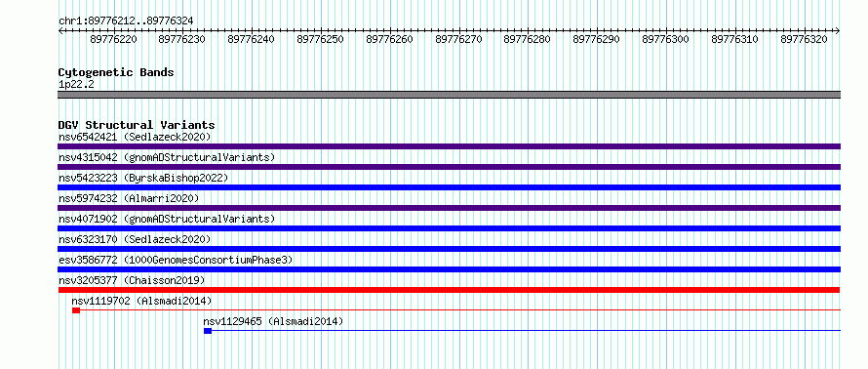This screenshot has width=868, height=369.
Task: Select the red bar for nsv3205377
Action: point(449,290)
